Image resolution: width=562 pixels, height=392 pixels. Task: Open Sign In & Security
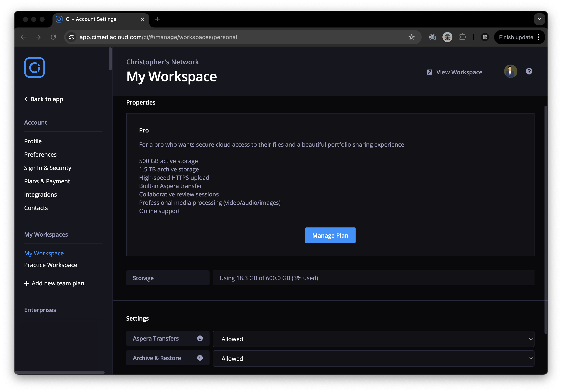coord(48,168)
